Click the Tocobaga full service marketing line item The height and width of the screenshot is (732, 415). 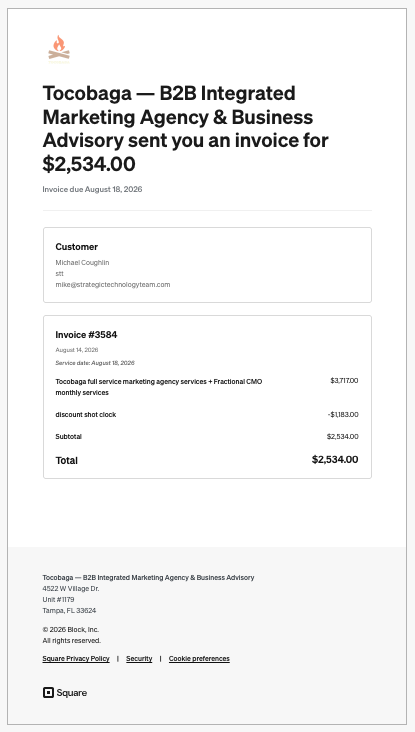pos(159,387)
